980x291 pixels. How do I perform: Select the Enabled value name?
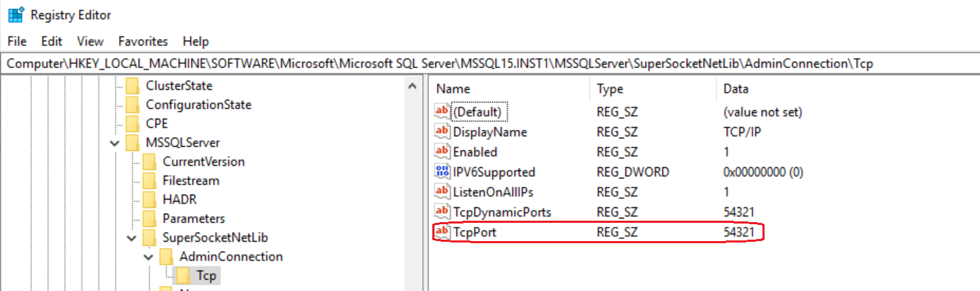pyautogui.click(x=475, y=151)
